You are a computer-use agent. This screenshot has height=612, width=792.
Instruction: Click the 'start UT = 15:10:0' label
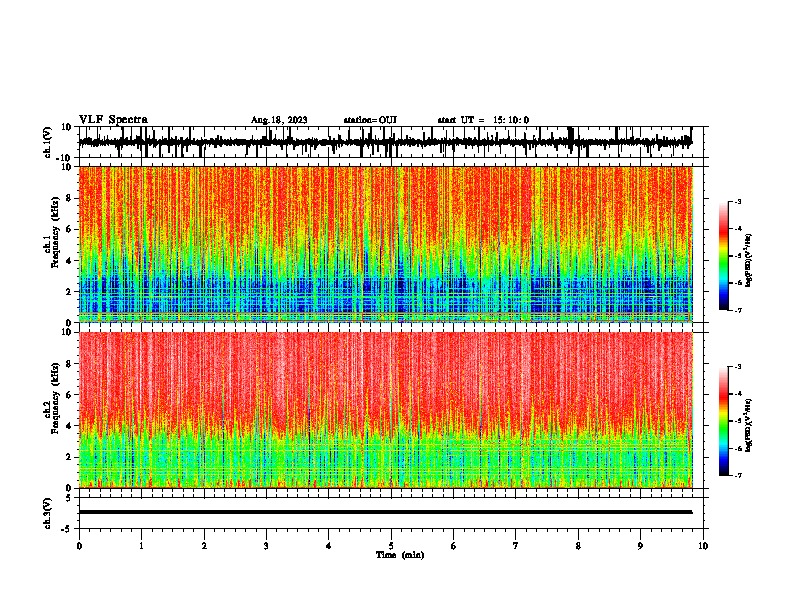coord(483,120)
